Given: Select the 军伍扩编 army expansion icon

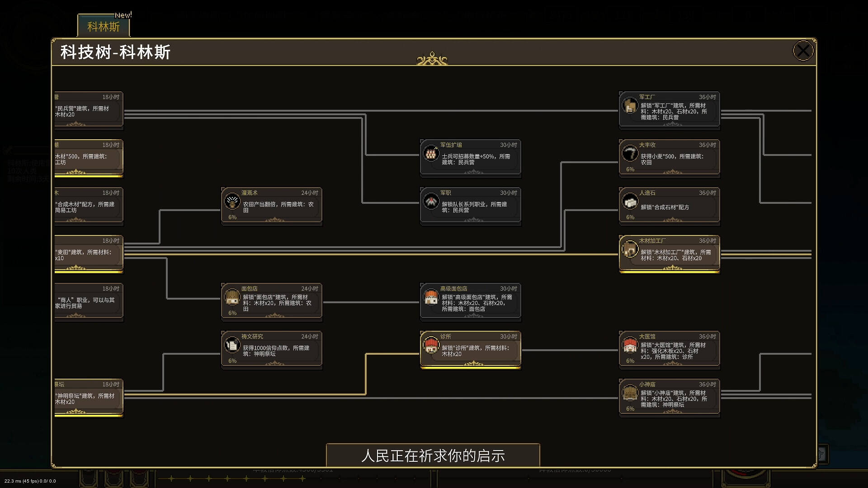Looking at the screenshot, I should tap(431, 154).
